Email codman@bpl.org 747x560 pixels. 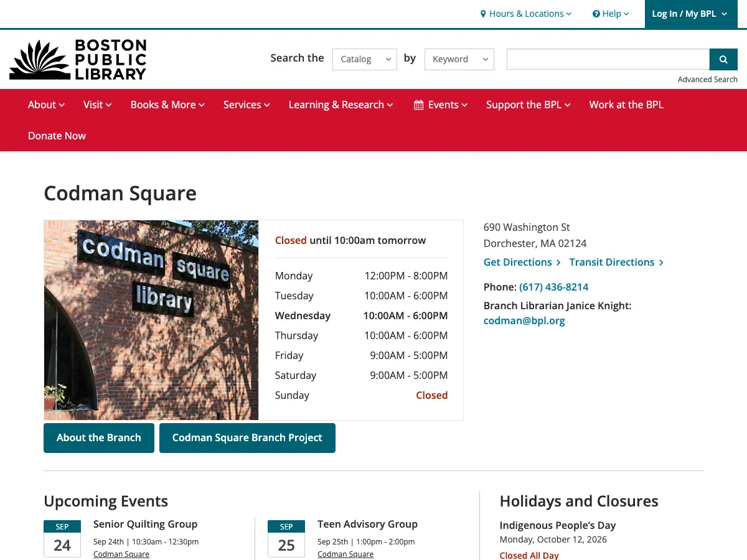[x=524, y=321]
